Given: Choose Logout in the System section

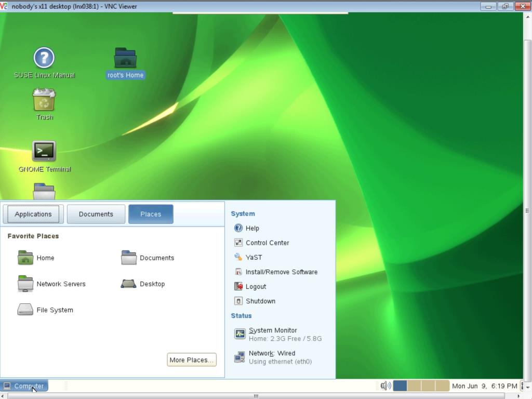Looking at the screenshot, I should point(250,286).
